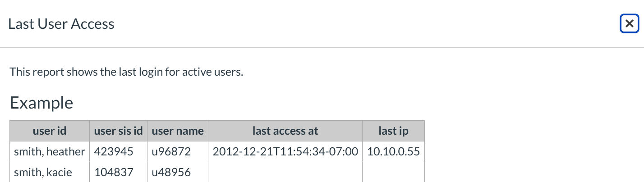Select the "last access at" column header

(285, 131)
